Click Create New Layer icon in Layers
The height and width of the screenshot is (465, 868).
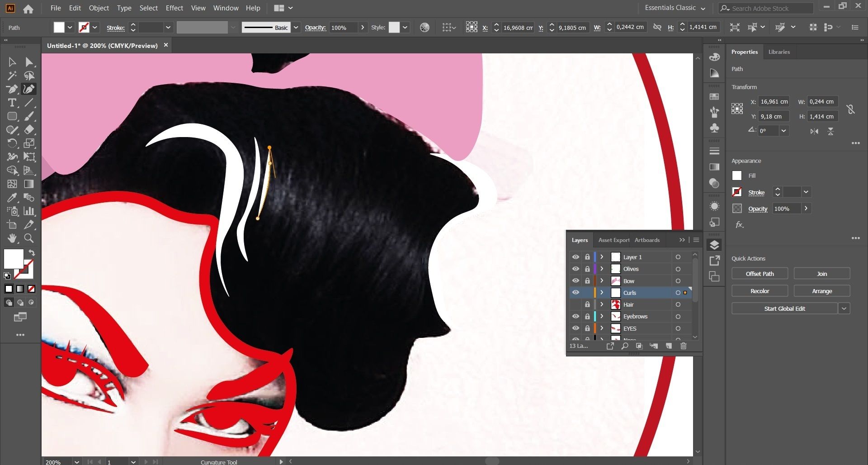click(669, 346)
